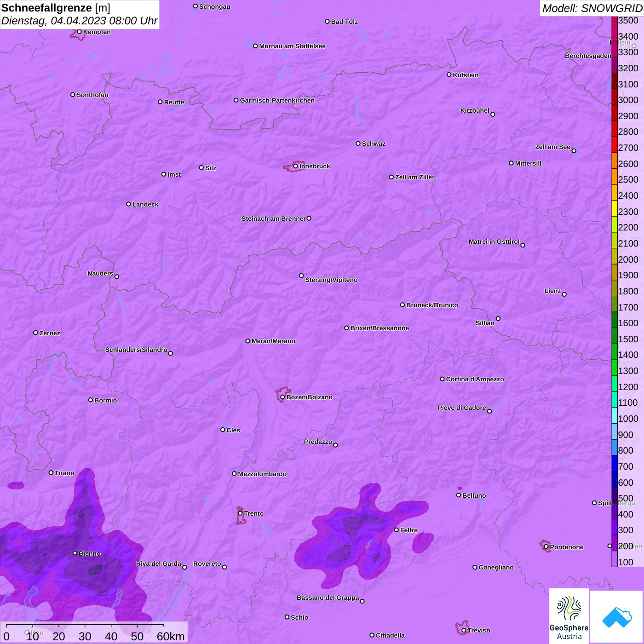Click the 'Zell am See' label

[x=552, y=147]
